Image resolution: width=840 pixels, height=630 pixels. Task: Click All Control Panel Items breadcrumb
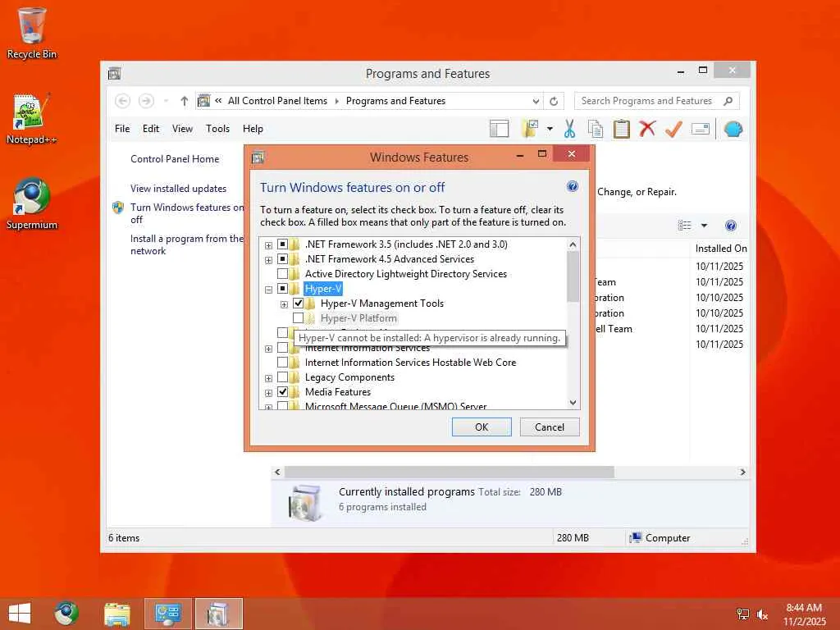click(277, 101)
